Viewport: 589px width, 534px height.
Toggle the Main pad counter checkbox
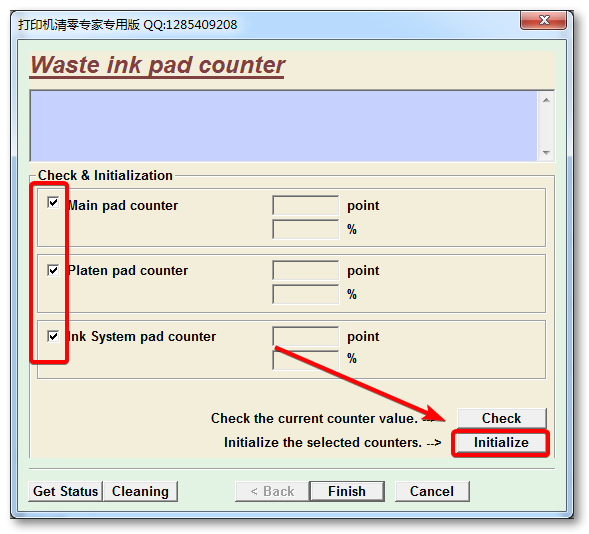coord(53,202)
